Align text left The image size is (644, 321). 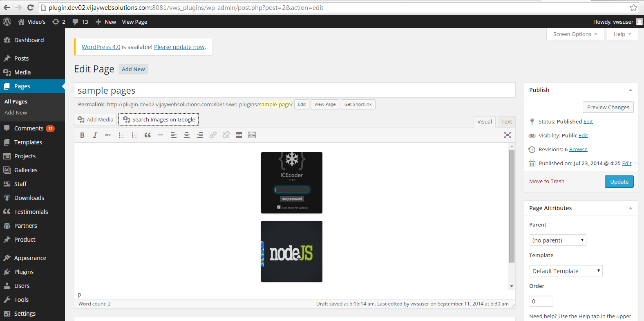click(174, 135)
